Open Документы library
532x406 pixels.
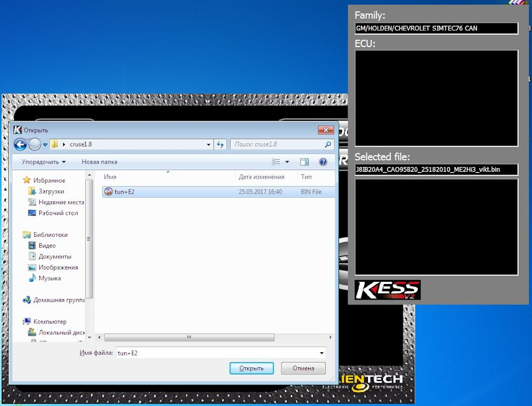(55, 256)
